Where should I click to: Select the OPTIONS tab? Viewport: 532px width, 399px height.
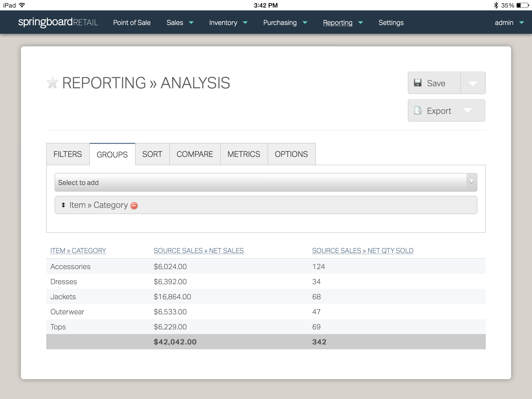tap(291, 154)
